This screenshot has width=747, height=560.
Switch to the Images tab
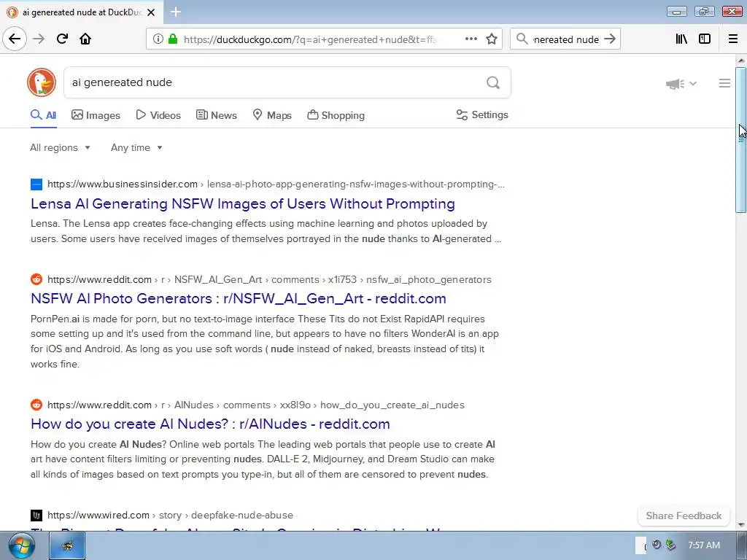pyautogui.click(x=96, y=115)
